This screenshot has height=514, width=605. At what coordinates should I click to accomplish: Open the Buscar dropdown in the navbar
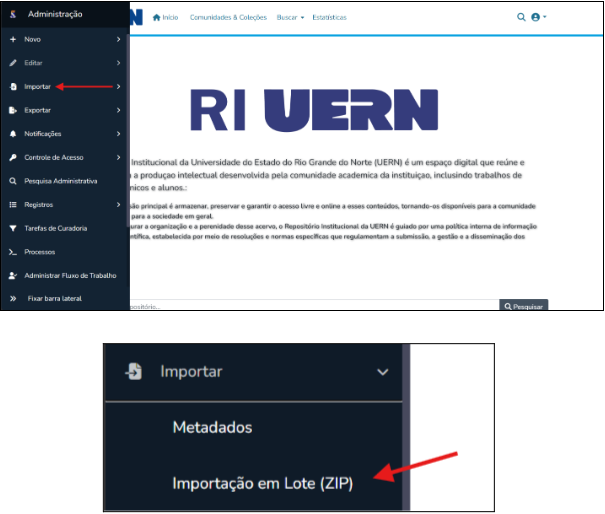[290, 17]
